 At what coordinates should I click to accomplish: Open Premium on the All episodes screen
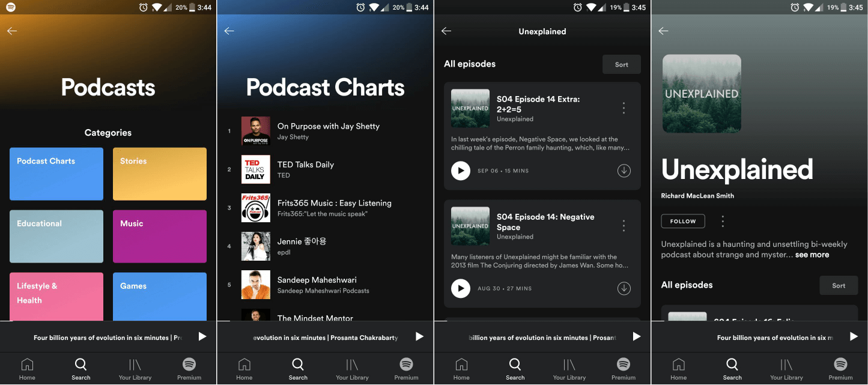(624, 369)
